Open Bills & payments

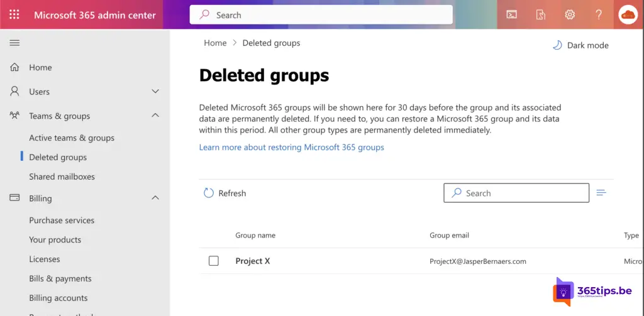pos(60,278)
